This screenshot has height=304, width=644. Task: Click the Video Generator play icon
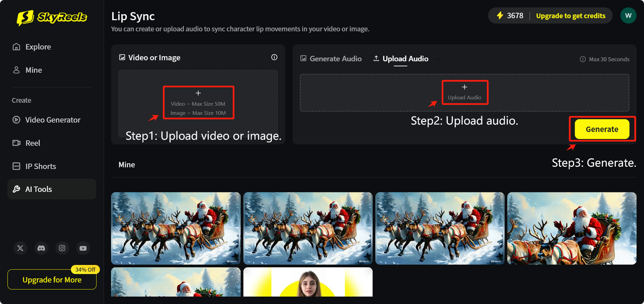(17, 120)
